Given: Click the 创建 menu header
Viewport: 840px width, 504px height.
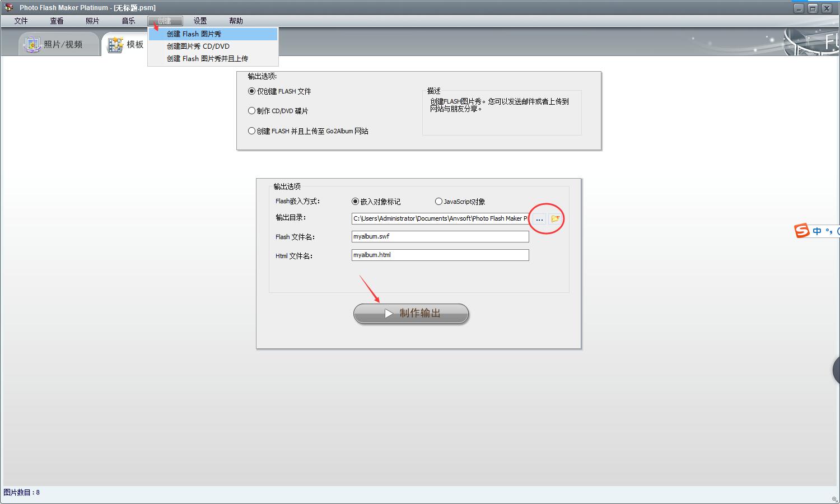Looking at the screenshot, I should 165,21.
